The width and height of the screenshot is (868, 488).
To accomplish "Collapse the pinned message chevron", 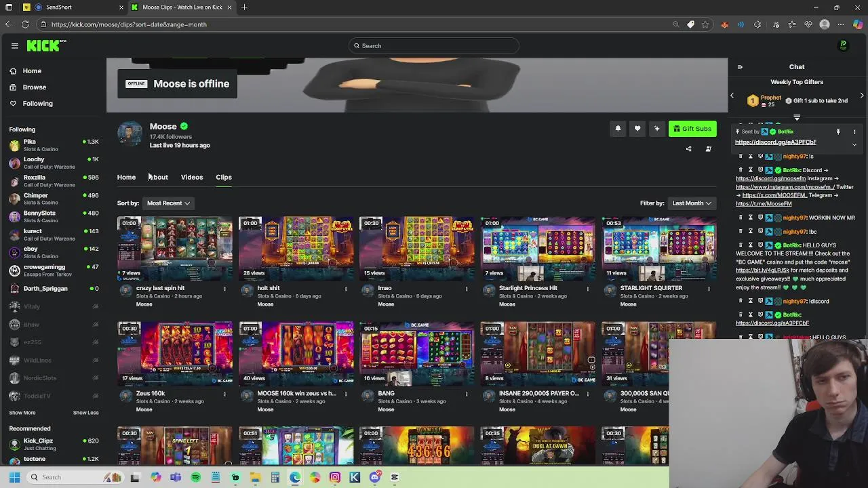I will tap(854, 144).
